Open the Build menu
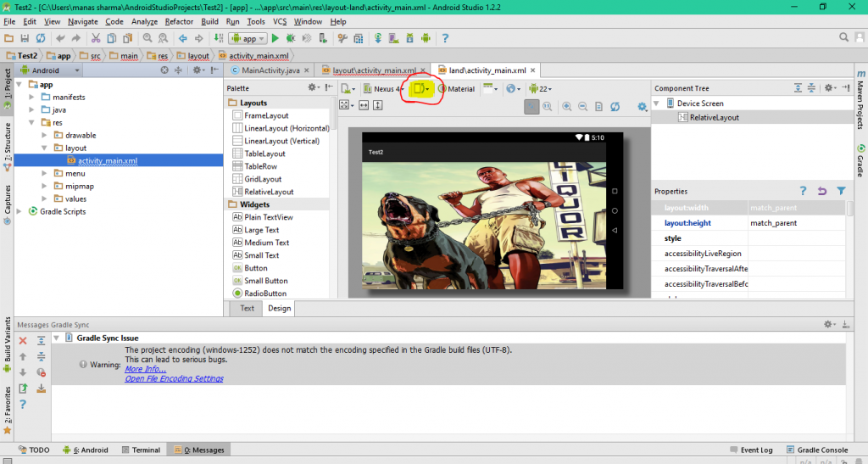The height and width of the screenshot is (464, 868). [209, 21]
